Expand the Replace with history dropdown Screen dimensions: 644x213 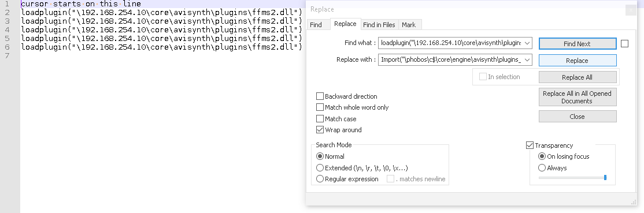pos(527,59)
